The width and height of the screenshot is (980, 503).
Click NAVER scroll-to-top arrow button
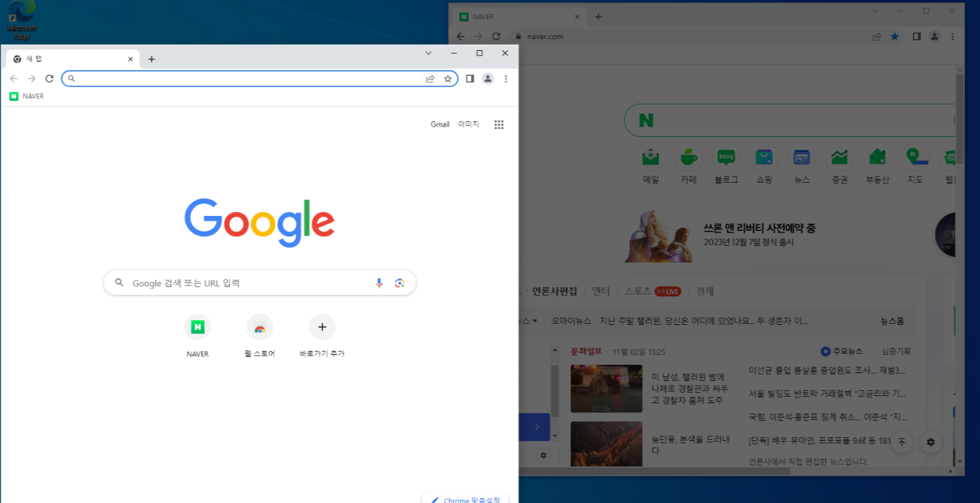tap(902, 442)
